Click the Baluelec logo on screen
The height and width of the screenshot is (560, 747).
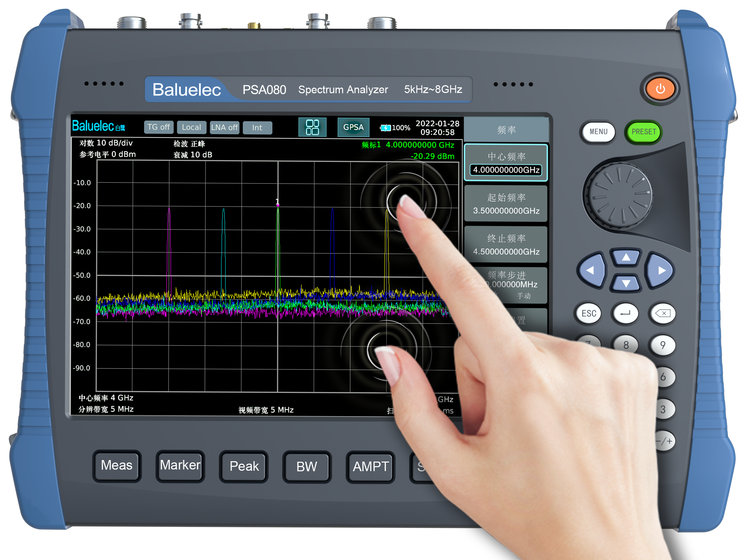[98, 126]
